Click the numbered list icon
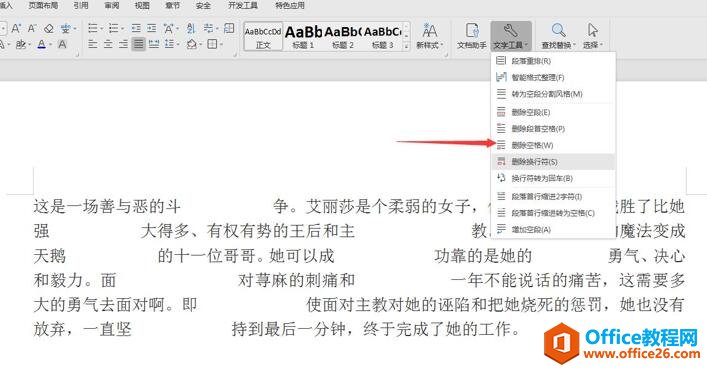This screenshot has height=371, width=707. 113,29
